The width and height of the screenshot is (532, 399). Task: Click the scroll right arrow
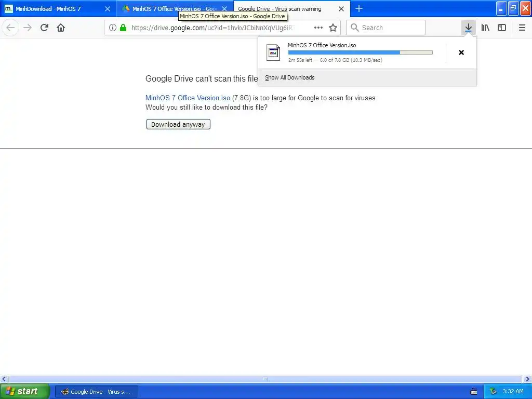tap(527, 379)
